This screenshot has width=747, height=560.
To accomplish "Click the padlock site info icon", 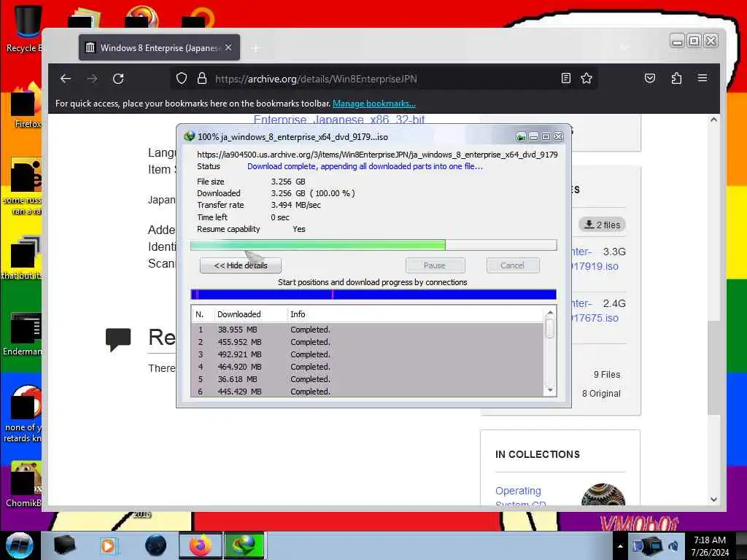I will coord(202,78).
